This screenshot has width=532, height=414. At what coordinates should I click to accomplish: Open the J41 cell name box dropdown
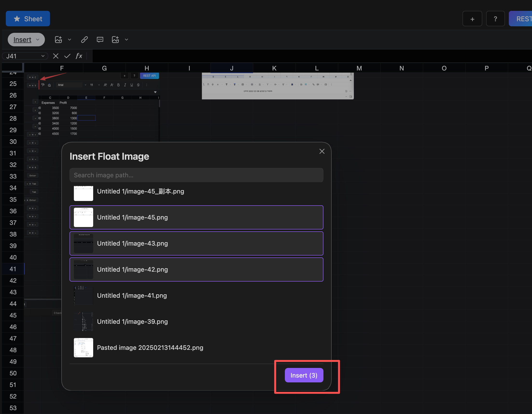tap(43, 56)
